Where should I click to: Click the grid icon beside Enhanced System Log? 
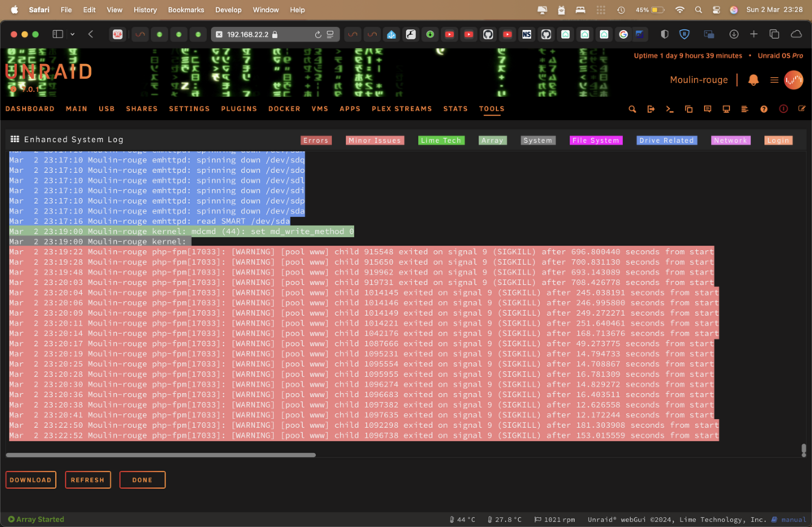tap(15, 139)
